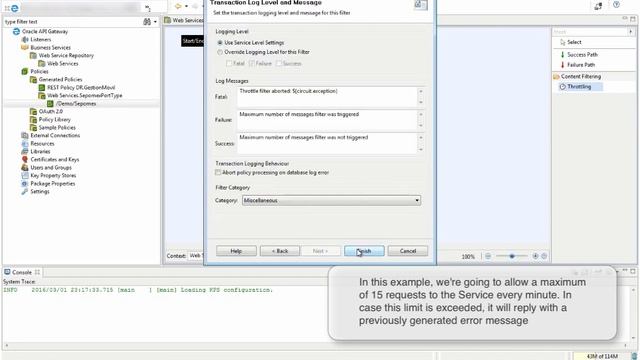Click the Start/End node on canvas
Image resolution: width=640 pixels, height=360 pixels.
193,41
